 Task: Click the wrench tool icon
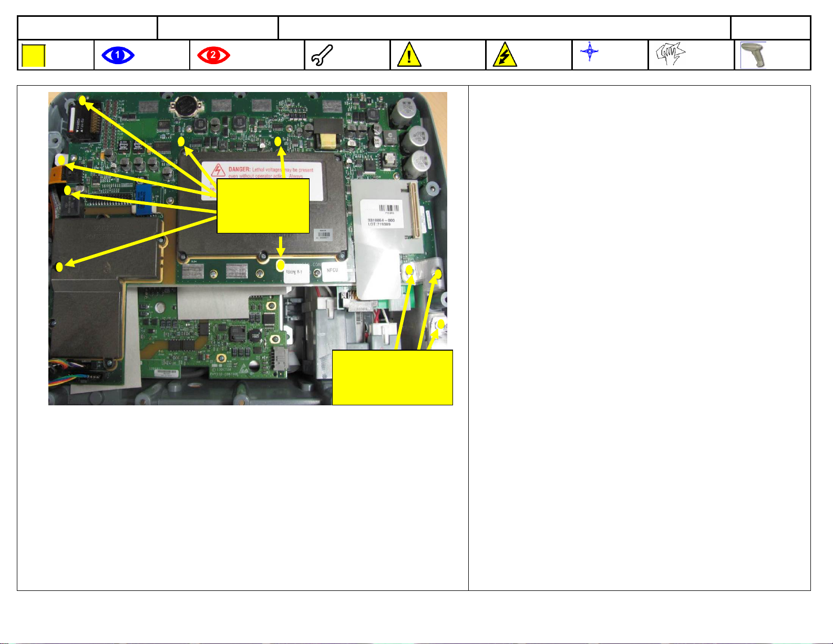pos(322,55)
